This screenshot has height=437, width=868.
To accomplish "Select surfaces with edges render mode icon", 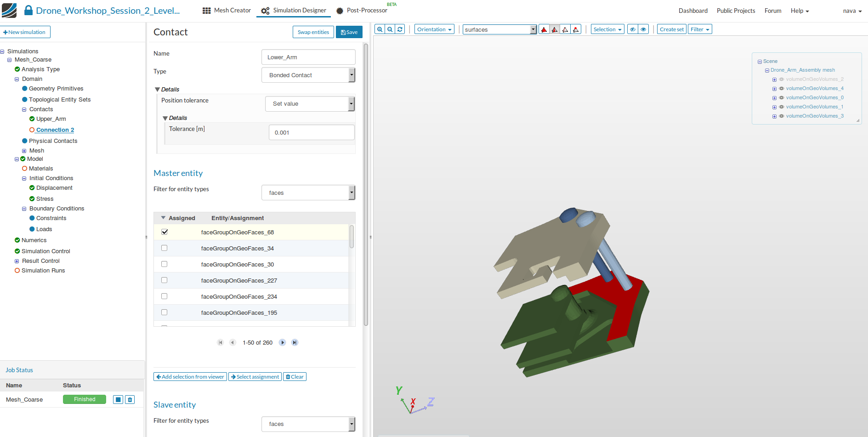I will 555,29.
